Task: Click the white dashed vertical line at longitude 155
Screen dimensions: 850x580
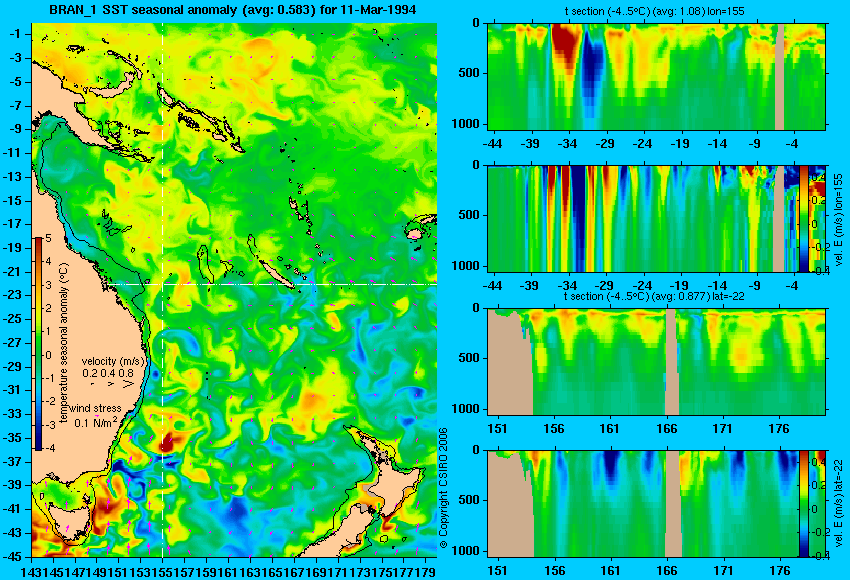Action: click(x=163, y=290)
